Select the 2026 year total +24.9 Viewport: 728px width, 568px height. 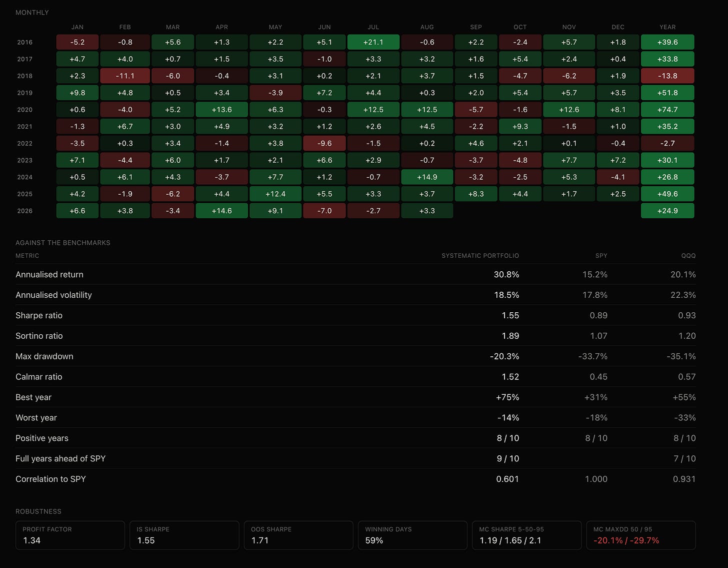coord(667,211)
